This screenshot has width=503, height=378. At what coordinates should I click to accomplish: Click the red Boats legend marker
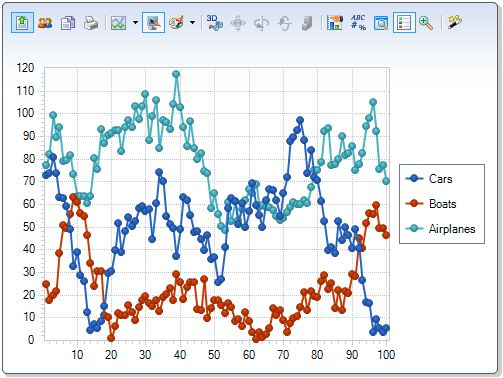click(414, 203)
